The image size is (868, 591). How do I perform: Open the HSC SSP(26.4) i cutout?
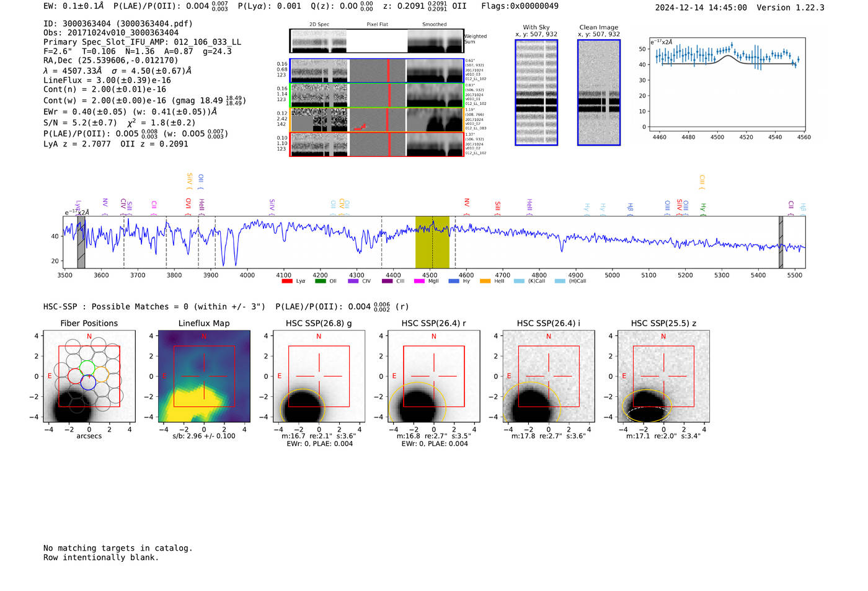click(x=549, y=376)
